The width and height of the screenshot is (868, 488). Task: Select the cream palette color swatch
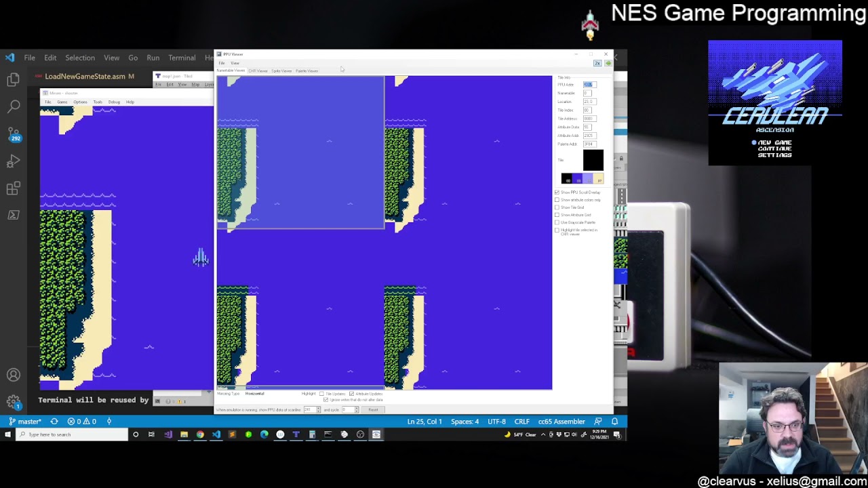tap(598, 178)
